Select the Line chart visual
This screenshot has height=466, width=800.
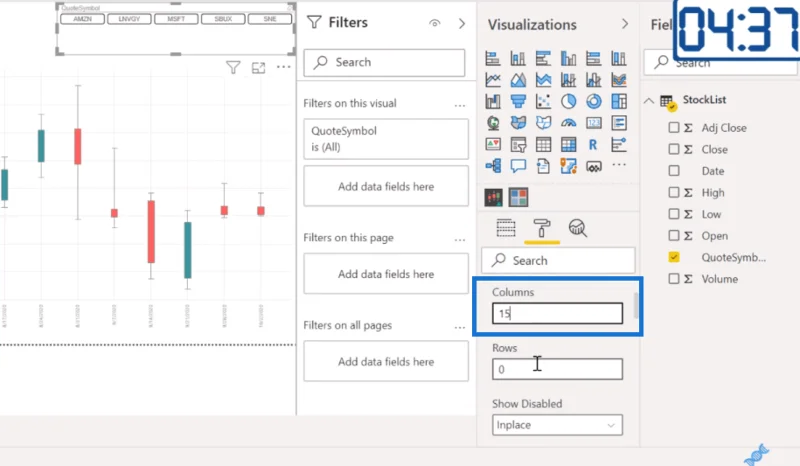(493, 80)
